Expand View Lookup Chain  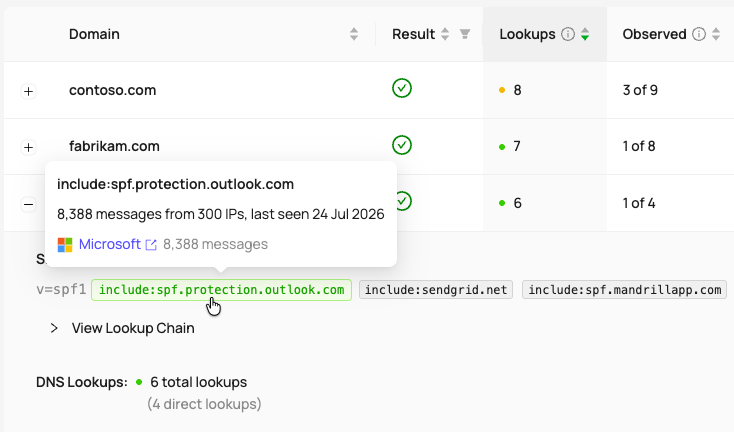[x=123, y=328]
